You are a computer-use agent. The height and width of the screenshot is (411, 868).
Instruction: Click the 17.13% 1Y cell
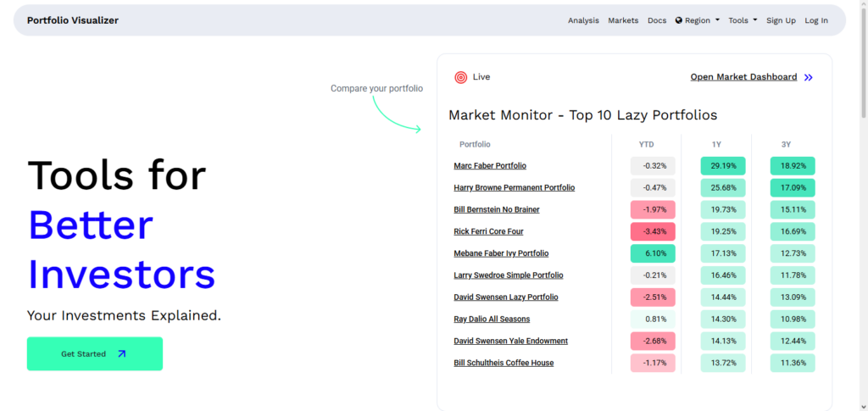click(x=723, y=253)
